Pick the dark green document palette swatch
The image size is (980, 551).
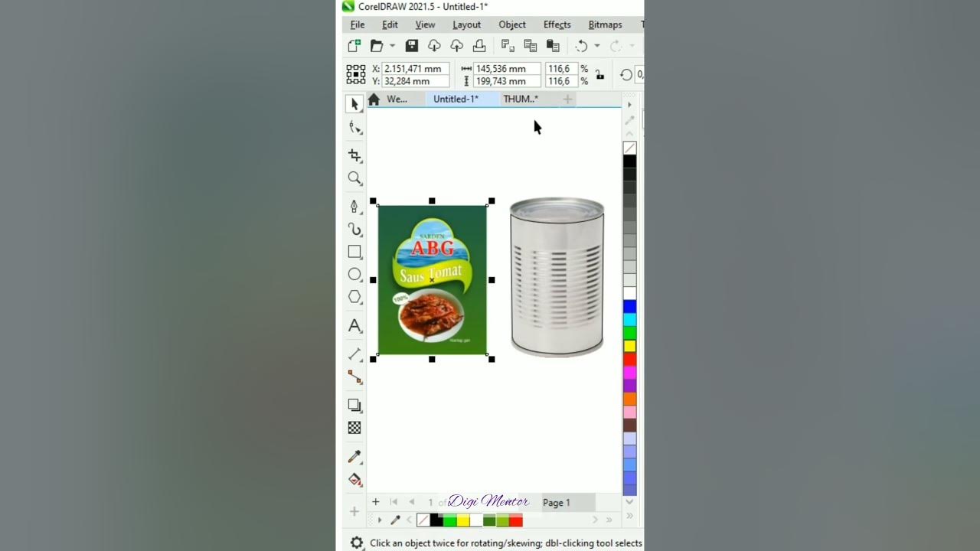489,520
